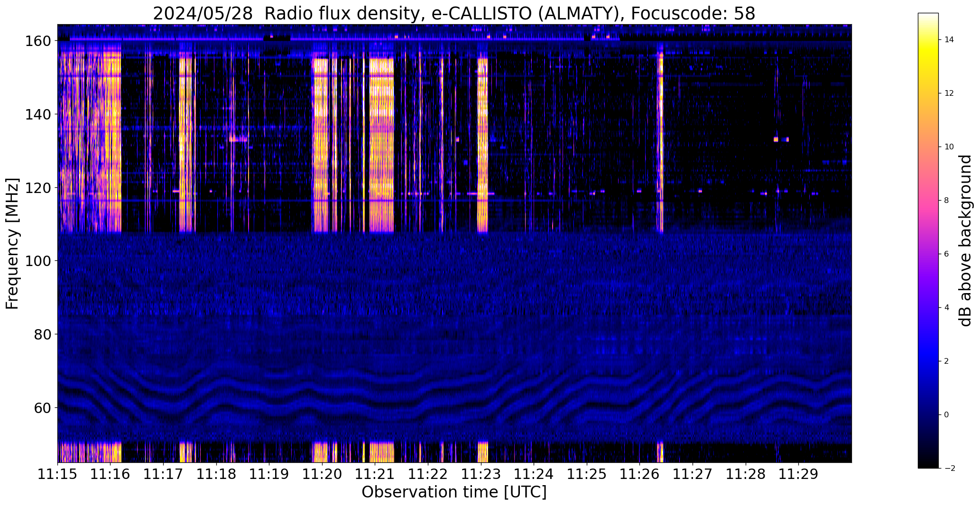
Task: Click the 60 MHz frequency tick label
Action: point(44,408)
